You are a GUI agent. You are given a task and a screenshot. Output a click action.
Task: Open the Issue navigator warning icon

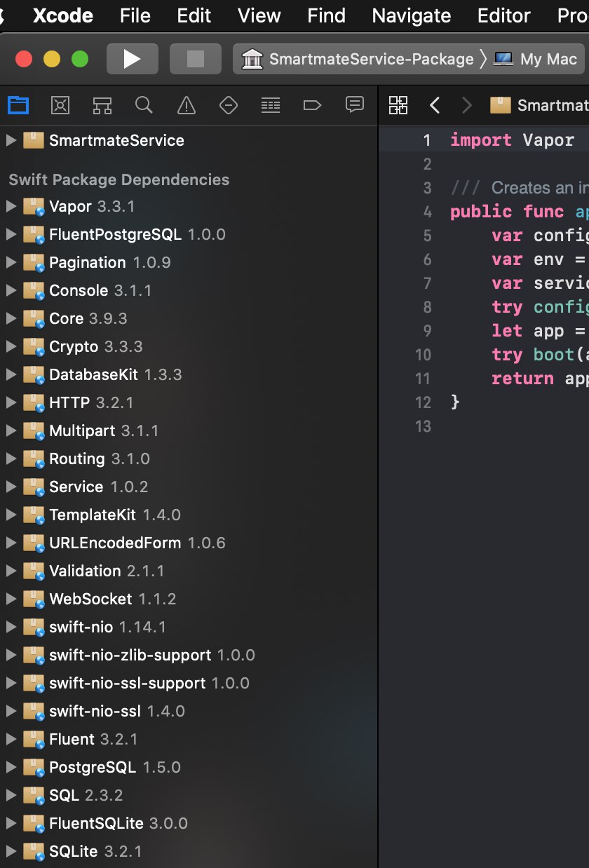coord(187,105)
